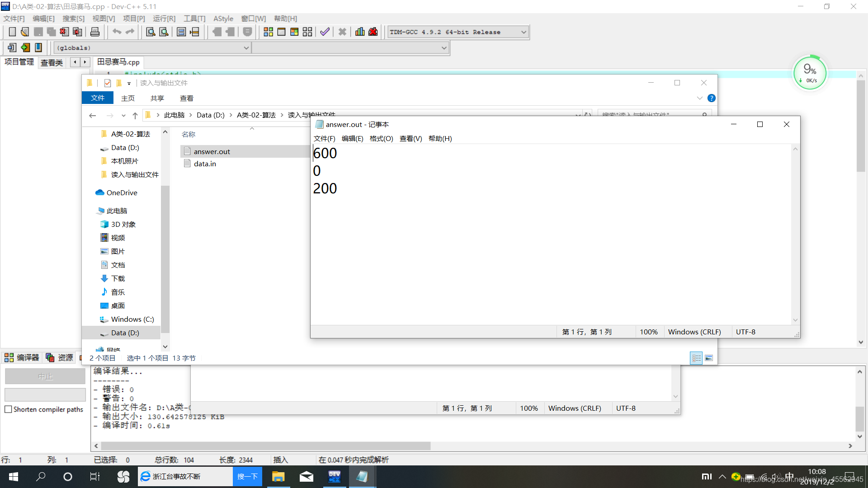Open Task View on the taskbar

tap(95, 477)
